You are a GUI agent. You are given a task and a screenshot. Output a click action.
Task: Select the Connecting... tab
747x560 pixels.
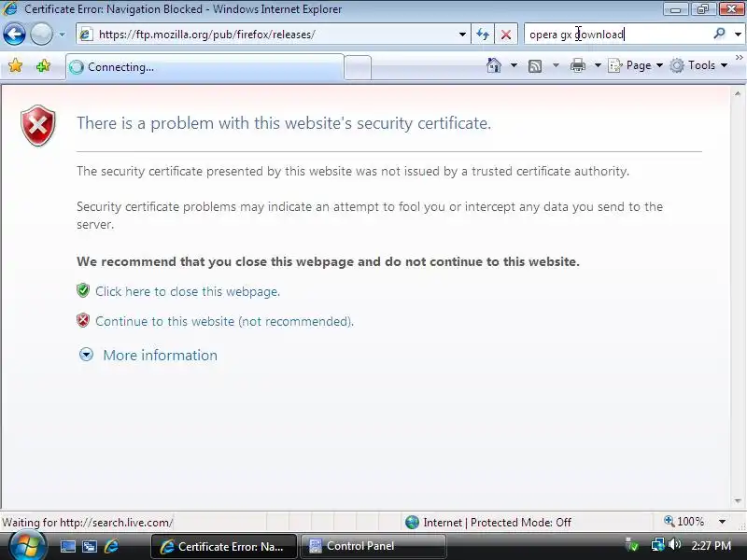coord(204,67)
